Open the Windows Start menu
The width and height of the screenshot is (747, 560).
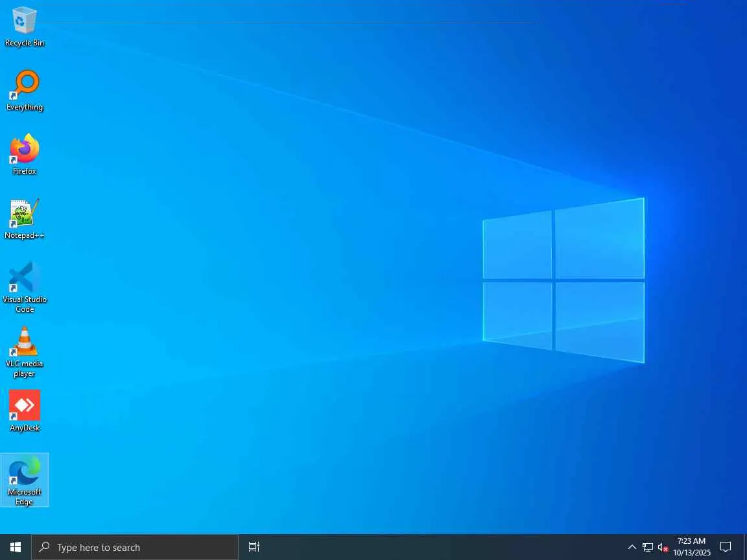tap(16, 547)
